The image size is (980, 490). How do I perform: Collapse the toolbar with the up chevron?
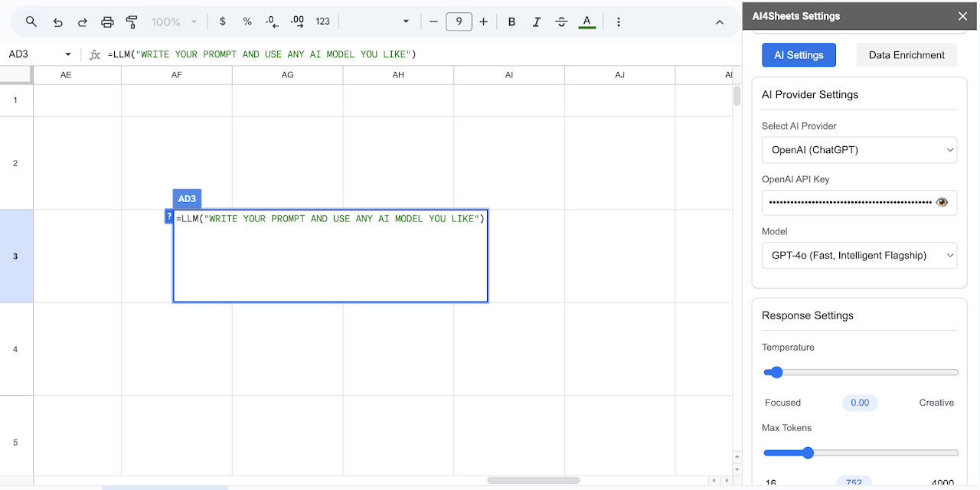720,22
